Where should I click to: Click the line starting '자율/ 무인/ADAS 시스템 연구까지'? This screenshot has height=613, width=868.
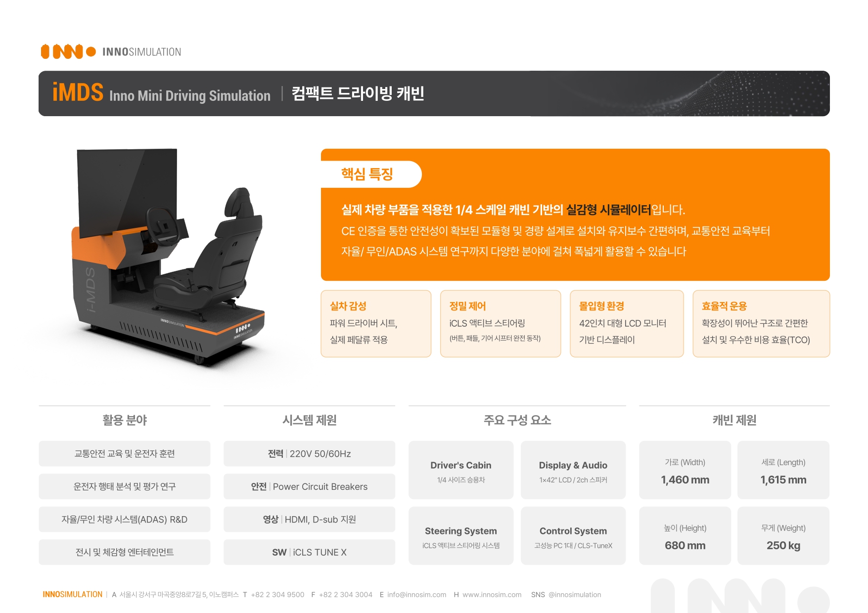click(513, 252)
